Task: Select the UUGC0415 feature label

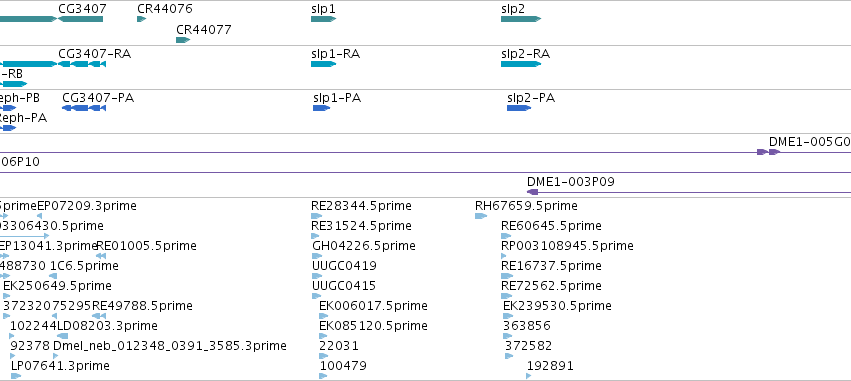Action: coord(344,286)
